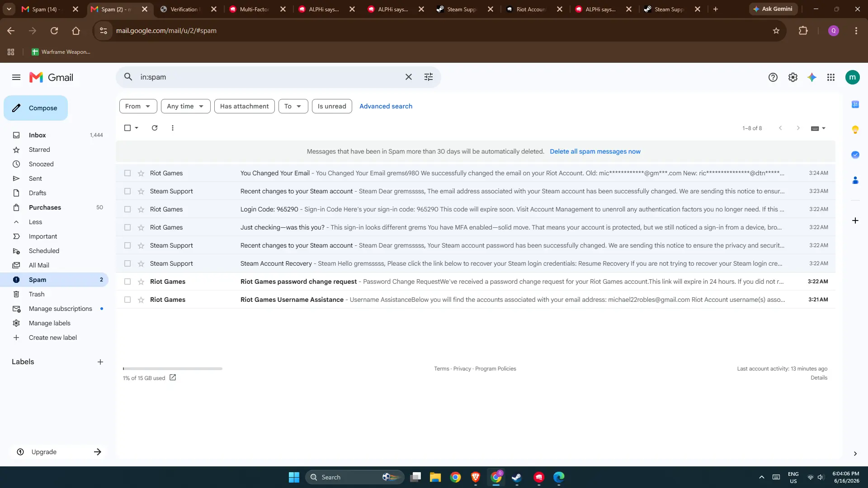Open the Any time filter dropdown
The height and width of the screenshot is (488, 868).
click(x=185, y=106)
